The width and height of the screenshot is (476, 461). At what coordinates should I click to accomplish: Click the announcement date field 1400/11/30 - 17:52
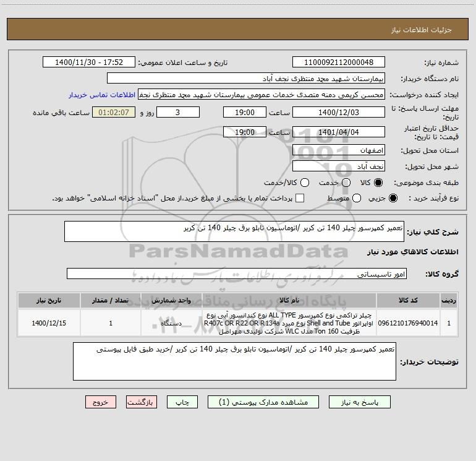(89, 62)
